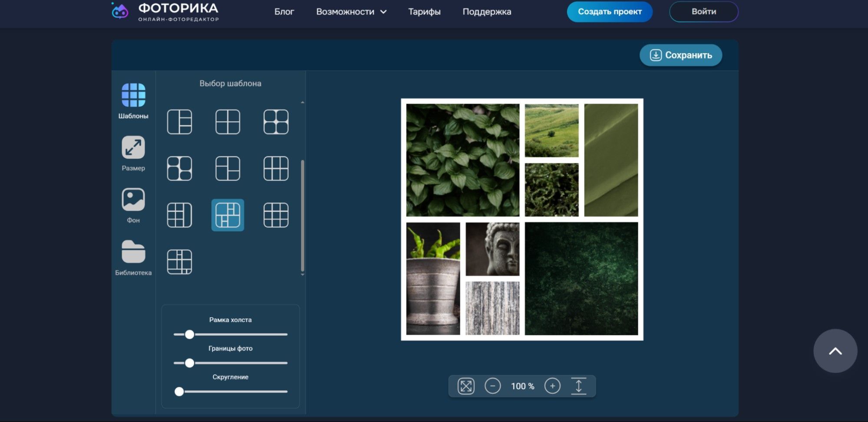
Task: Zoom in with the plus icon
Action: 552,386
